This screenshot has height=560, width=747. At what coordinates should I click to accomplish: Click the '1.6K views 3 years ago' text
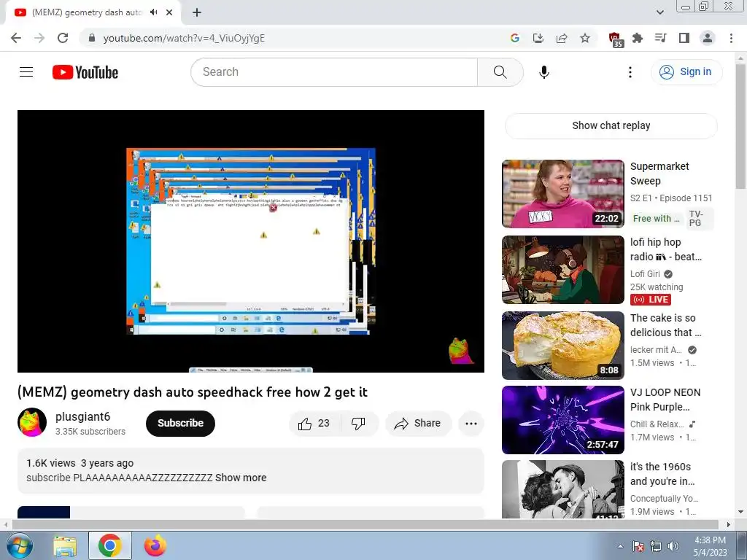coord(80,463)
